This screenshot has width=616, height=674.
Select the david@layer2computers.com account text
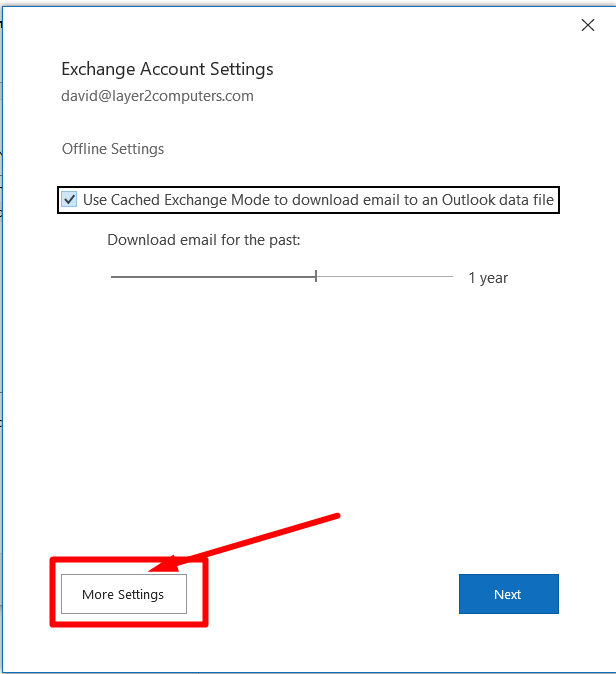[157, 95]
